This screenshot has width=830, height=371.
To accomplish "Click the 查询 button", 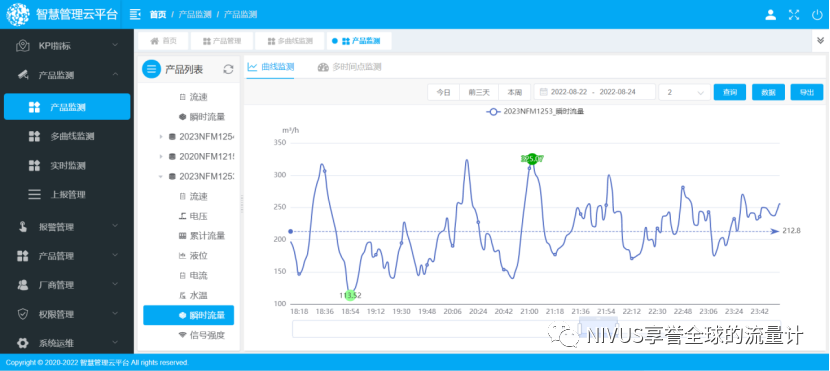I will click(x=729, y=92).
